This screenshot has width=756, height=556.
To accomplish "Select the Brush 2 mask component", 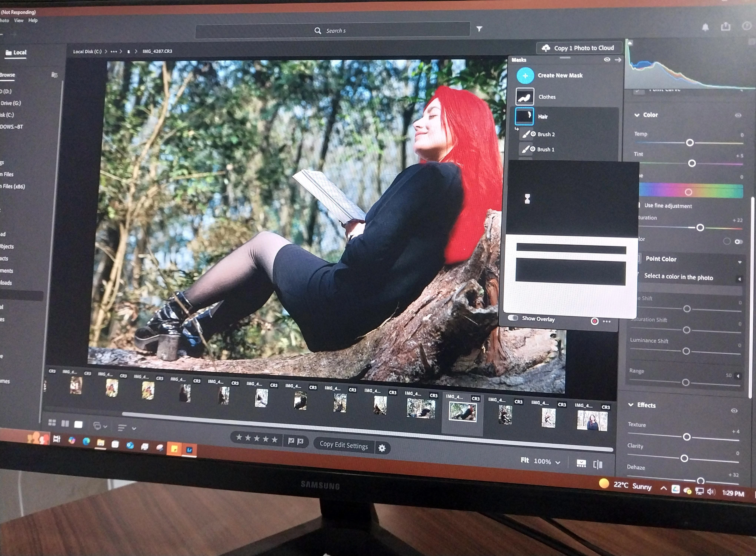I will (546, 134).
